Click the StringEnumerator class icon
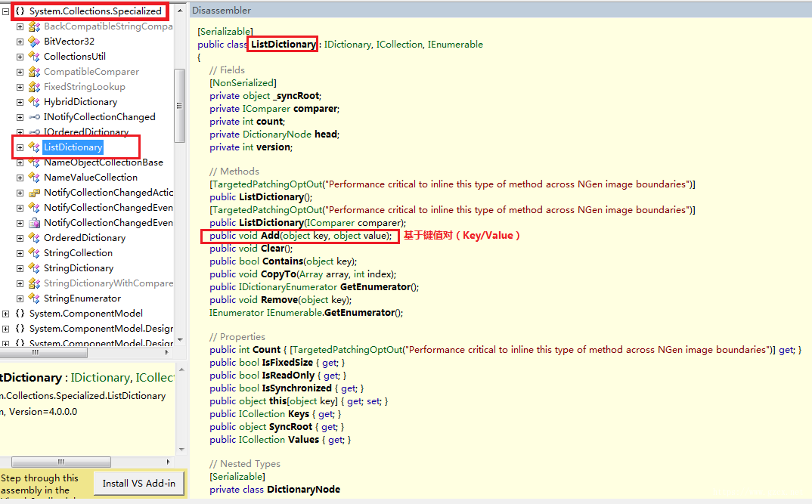The image size is (812, 504). click(34, 298)
